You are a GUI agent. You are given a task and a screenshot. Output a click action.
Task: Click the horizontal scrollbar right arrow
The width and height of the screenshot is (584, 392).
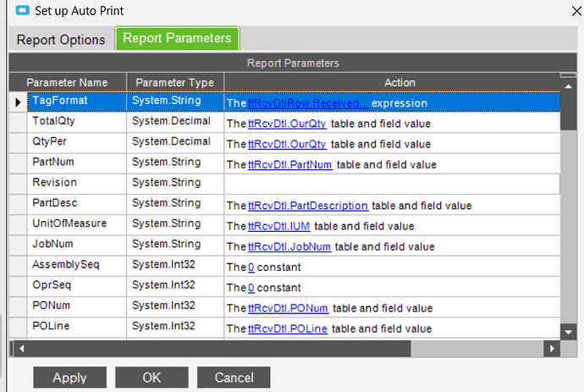pyautogui.click(x=552, y=349)
